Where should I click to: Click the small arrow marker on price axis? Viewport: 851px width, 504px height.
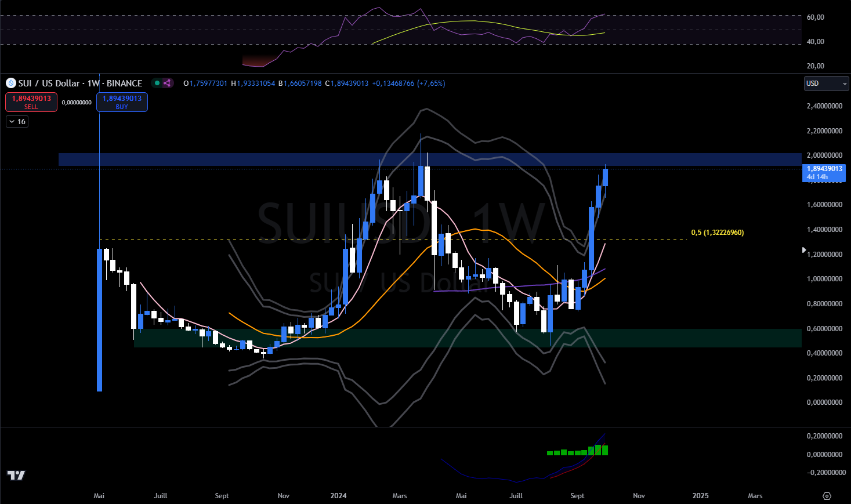pyautogui.click(x=804, y=250)
